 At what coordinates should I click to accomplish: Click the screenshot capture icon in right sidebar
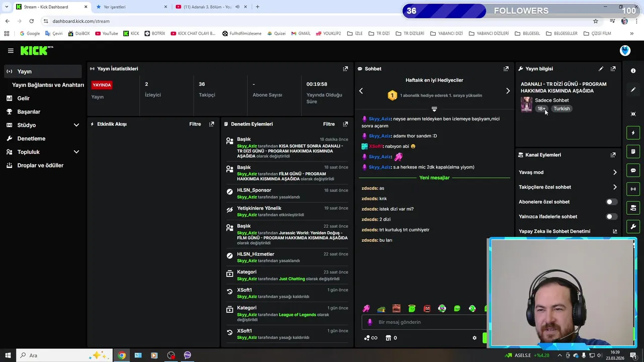tap(633, 114)
